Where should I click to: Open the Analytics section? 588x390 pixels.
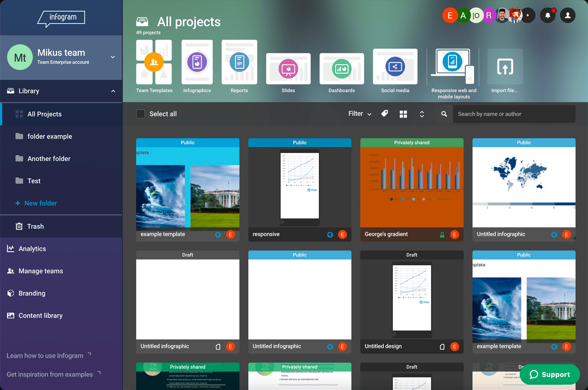coord(61,249)
